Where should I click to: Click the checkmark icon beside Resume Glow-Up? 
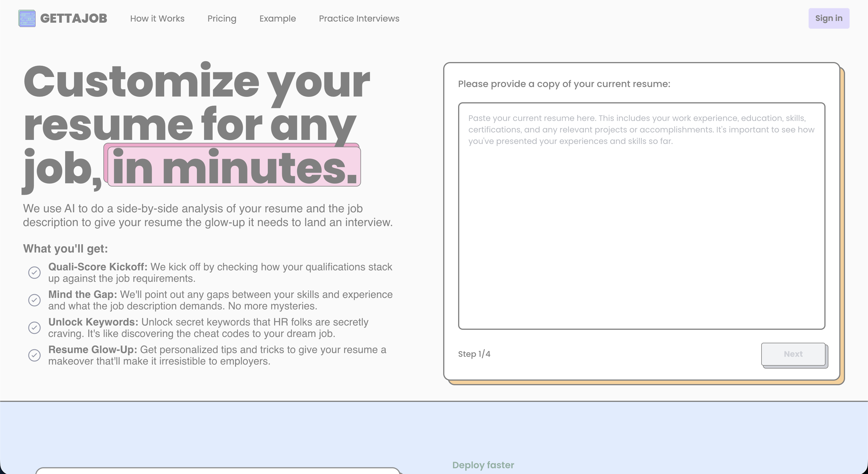pos(34,355)
